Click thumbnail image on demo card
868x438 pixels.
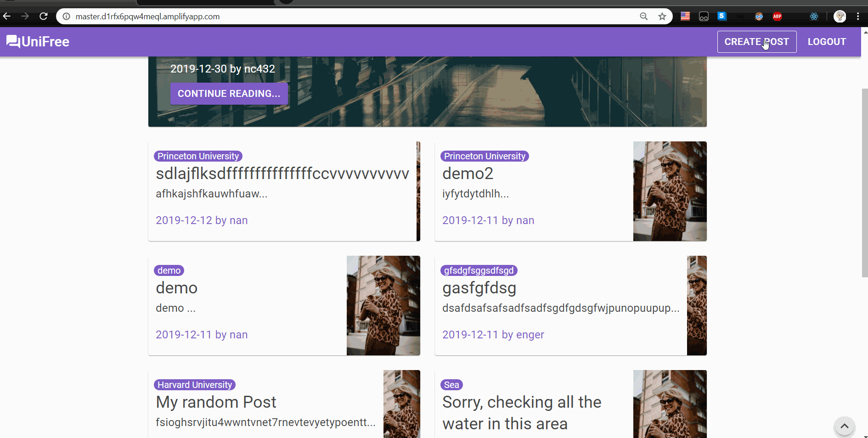tap(383, 305)
